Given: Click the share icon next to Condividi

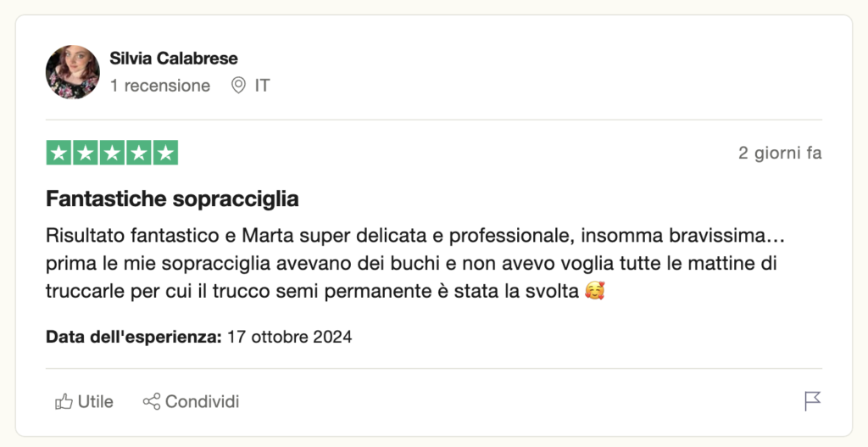Looking at the screenshot, I should pos(152,402).
